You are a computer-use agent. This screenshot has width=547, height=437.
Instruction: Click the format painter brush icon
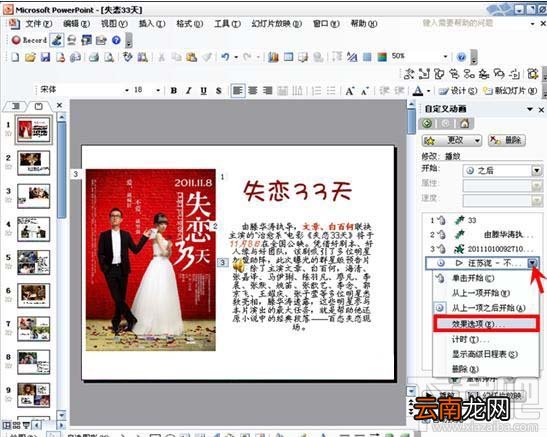[207, 57]
